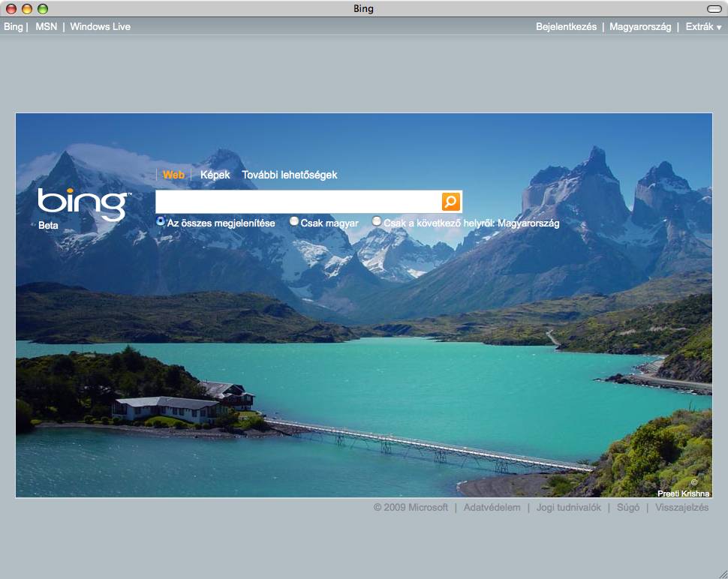Image resolution: width=728 pixels, height=579 pixels.
Task: Click inside the Bing search text field
Action: click(x=297, y=202)
